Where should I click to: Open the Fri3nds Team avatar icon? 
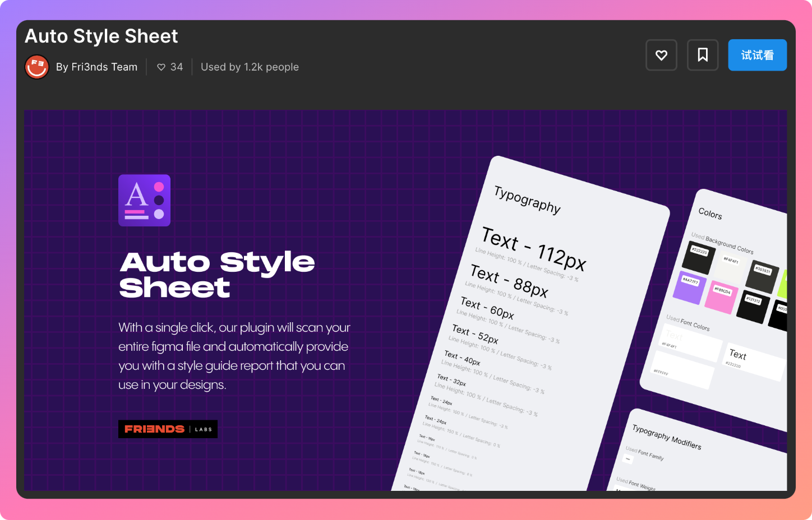37,67
